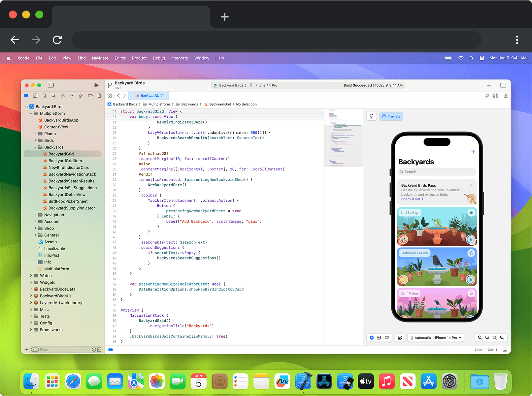Zoom preview to 100 percent

click(x=487, y=338)
